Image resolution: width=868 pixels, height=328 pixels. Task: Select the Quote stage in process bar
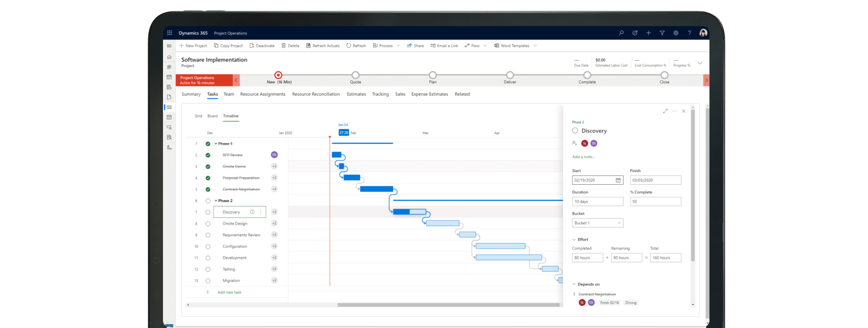tap(355, 75)
